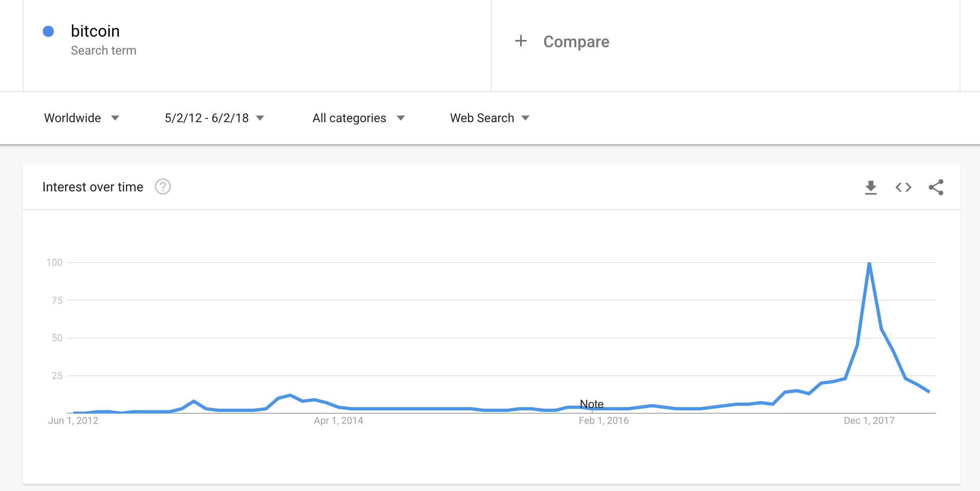The width and height of the screenshot is (980, 491).
Task: Click the blue dot next to bitcoin
Action: [x=48, y=31]
